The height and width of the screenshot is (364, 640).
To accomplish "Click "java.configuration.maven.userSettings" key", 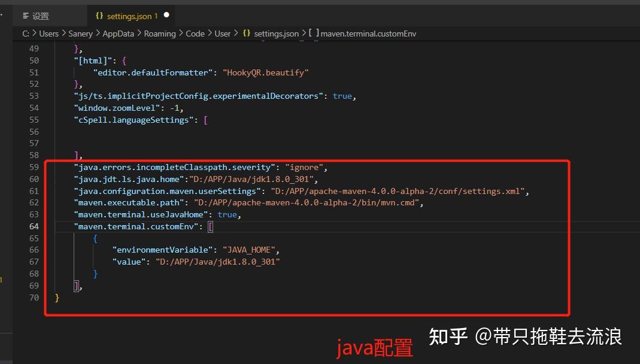I will (x=168, y=191).
